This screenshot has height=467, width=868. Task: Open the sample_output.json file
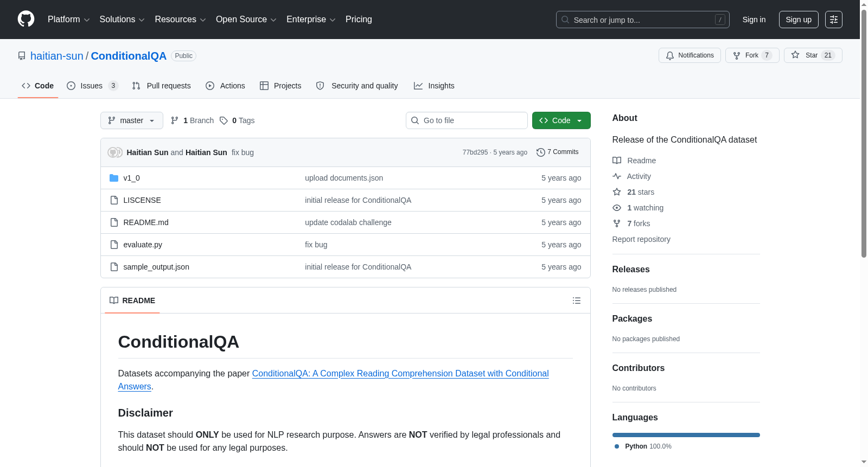[156, 267]
